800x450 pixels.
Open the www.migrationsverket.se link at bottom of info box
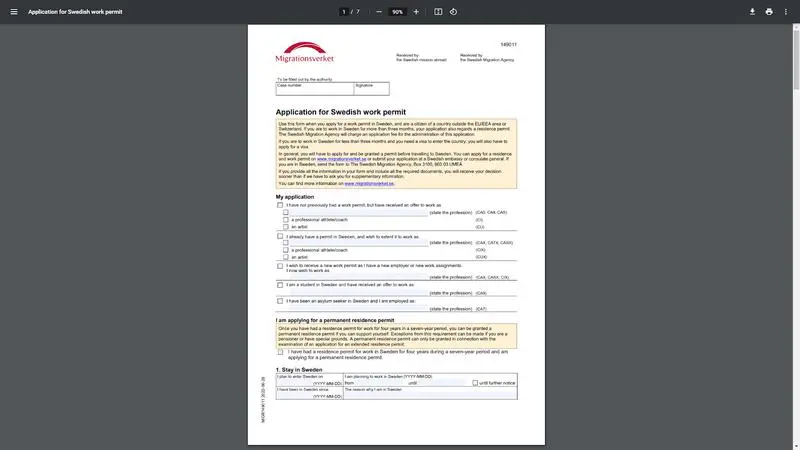tap(369, 184)
